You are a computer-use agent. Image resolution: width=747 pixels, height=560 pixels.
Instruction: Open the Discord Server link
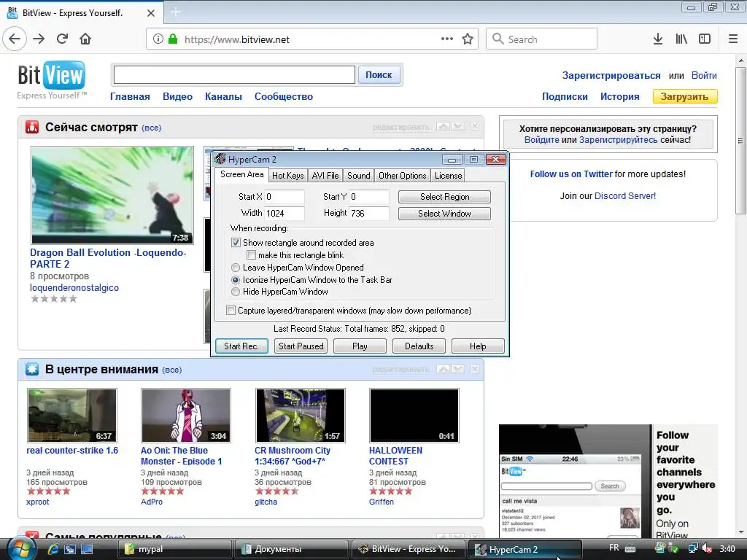click(625, 195)
